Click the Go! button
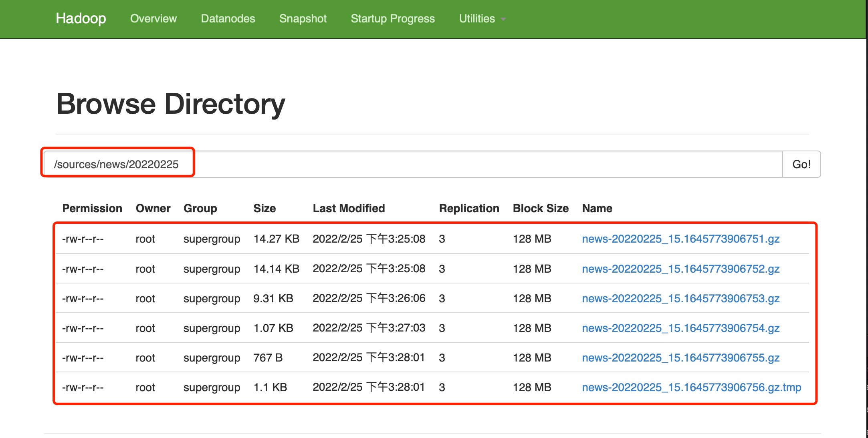Image resolution: width=868 pixels, height=438 pixels. coord(801,164)
